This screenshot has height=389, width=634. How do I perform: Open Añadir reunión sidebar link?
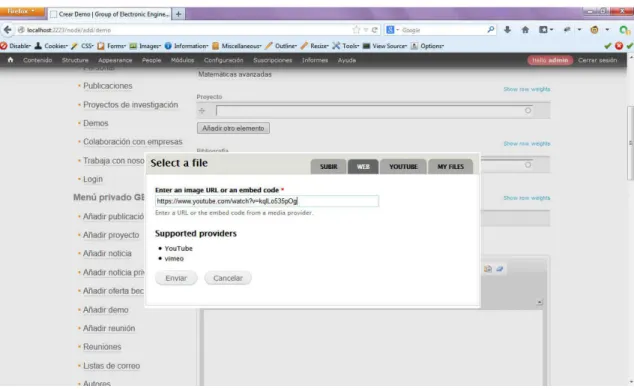tap(109, 328)
